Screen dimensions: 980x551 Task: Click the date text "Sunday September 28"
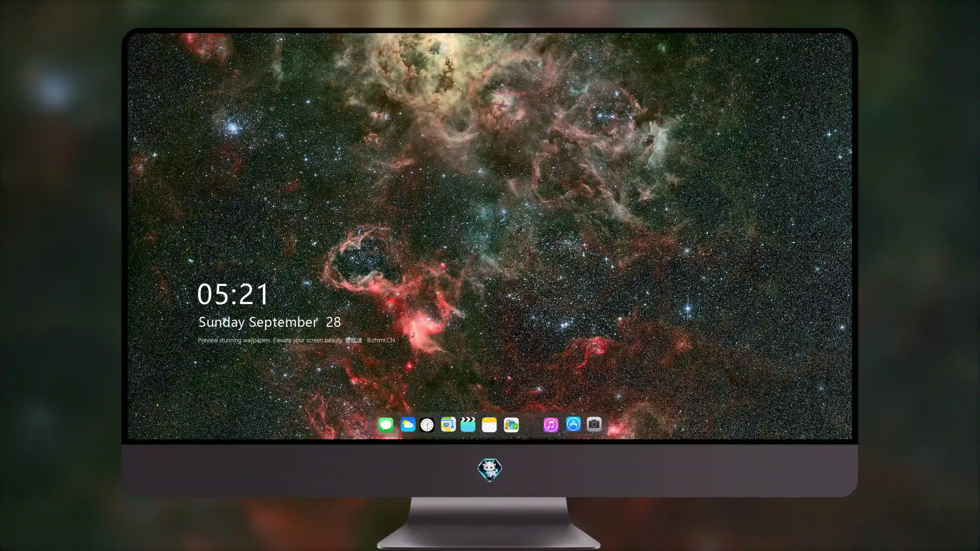(x=269, y=322)
